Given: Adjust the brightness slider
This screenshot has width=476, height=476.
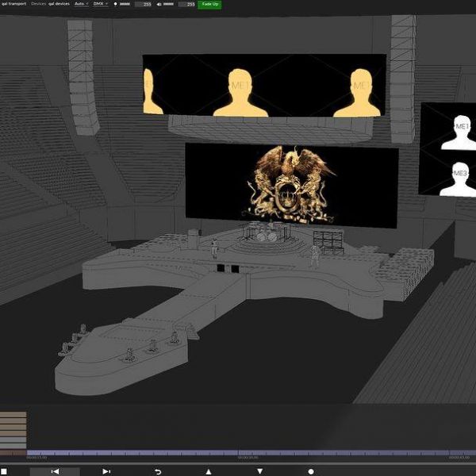Looking at the screenshot, I should pos(125,4).
